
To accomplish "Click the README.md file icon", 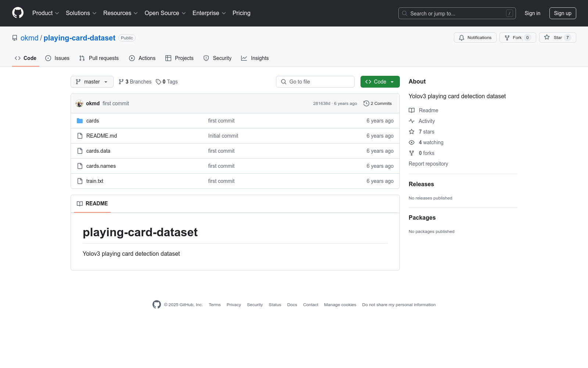I will tap(80, 136).
